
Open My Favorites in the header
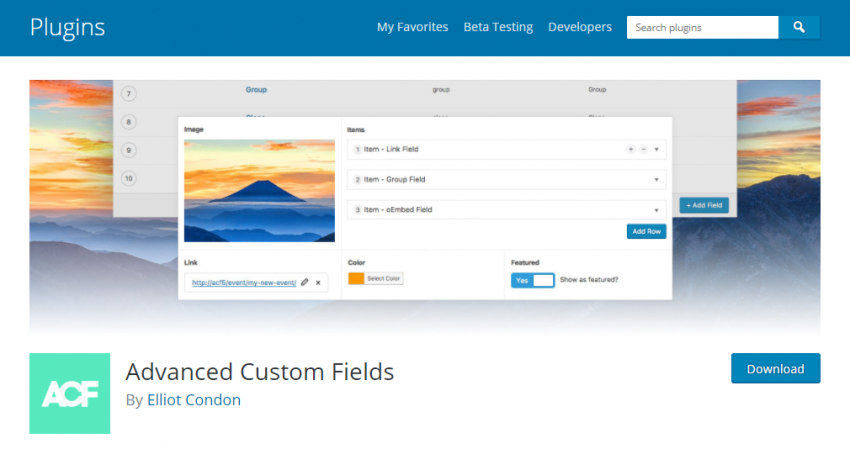pos(412,28)
